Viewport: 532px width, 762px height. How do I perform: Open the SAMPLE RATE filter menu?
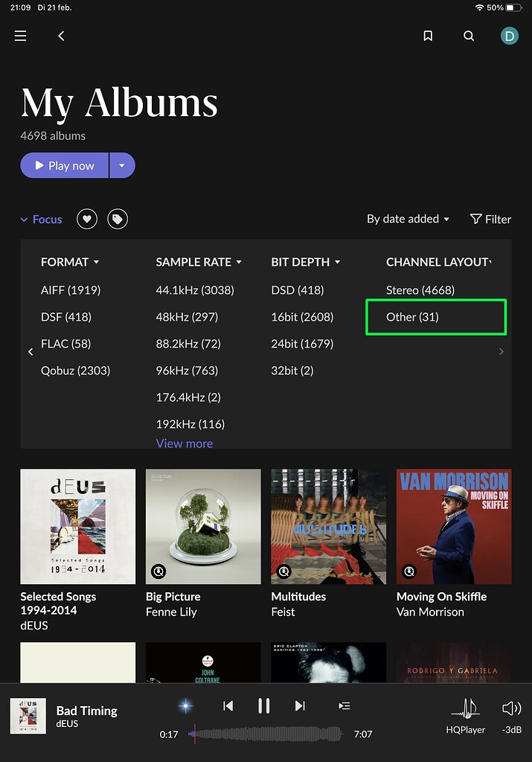(199, 262)
